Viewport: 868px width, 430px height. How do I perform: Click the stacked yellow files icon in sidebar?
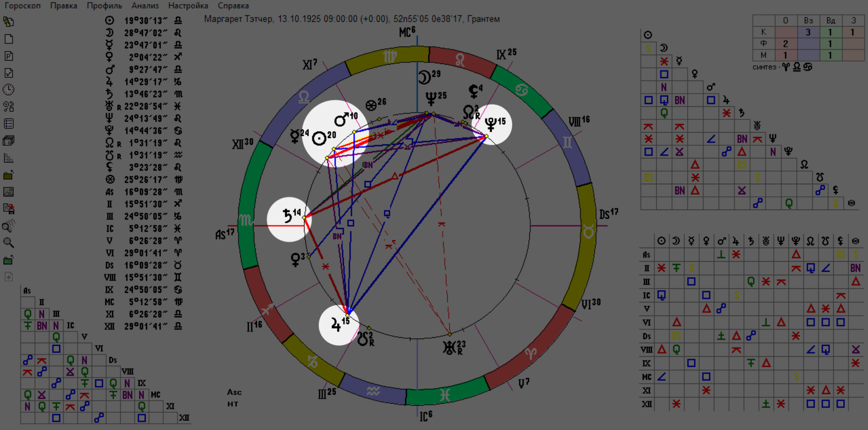[x=9, y=22]
